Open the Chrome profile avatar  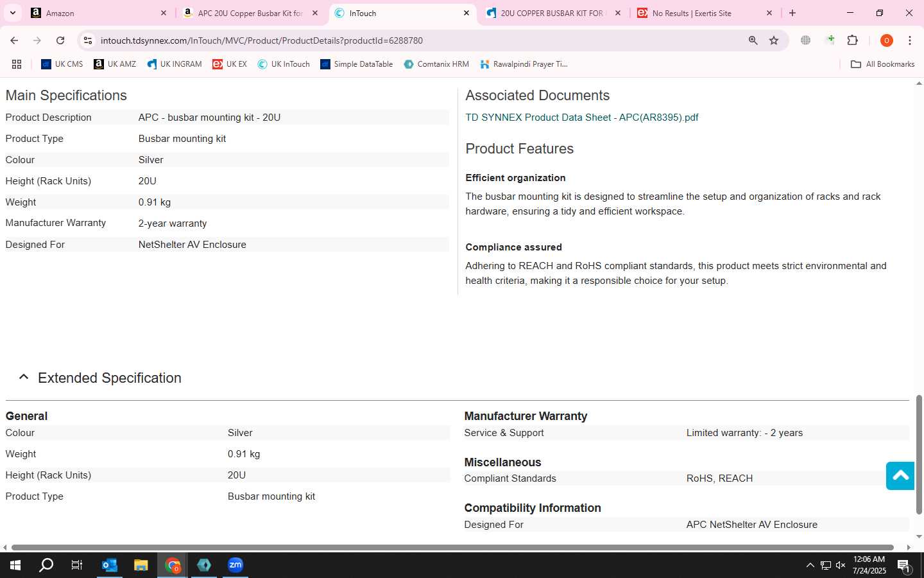[886, 40]
